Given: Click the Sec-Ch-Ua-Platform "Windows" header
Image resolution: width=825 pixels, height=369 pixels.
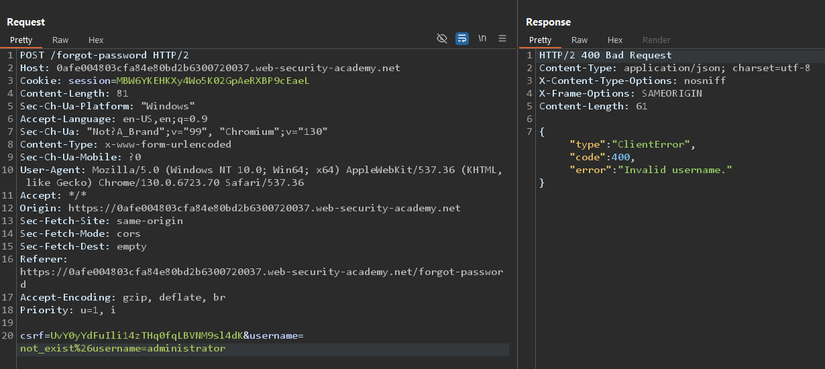Looking at the screenshot, I should (x=107, y=106).
